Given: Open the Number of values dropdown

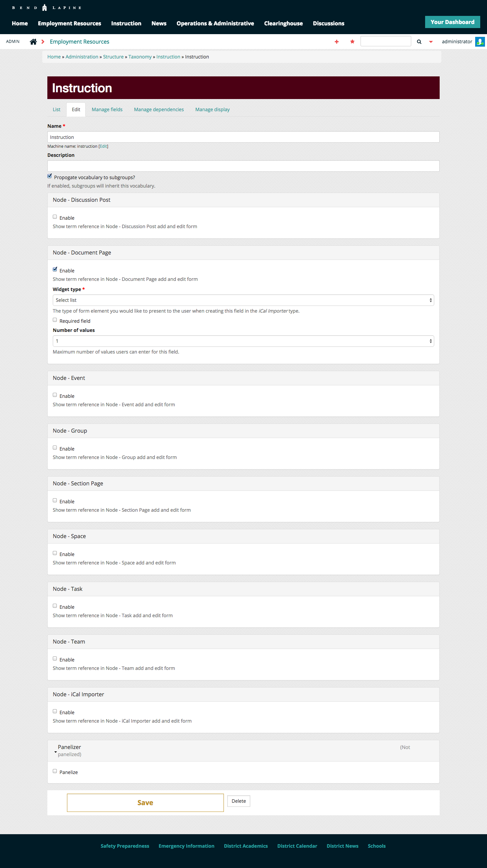Looking at the screenshot, I should point(243,341).
